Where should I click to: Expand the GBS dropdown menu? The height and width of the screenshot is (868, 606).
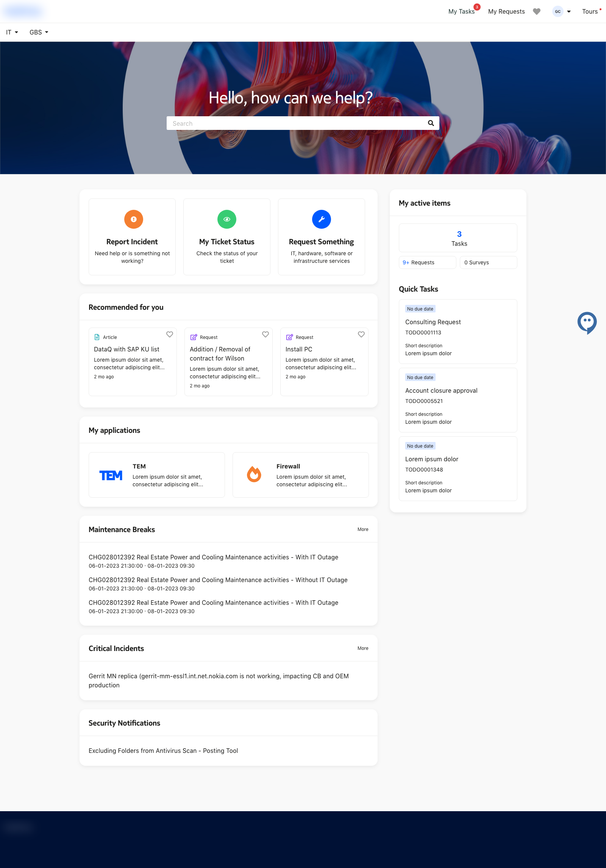coord(39,32)
